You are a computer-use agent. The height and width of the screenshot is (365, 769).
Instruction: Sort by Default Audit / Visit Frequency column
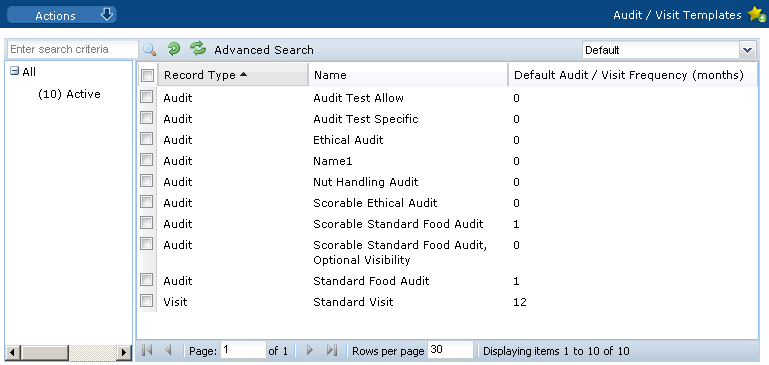[x=633, y=75]
